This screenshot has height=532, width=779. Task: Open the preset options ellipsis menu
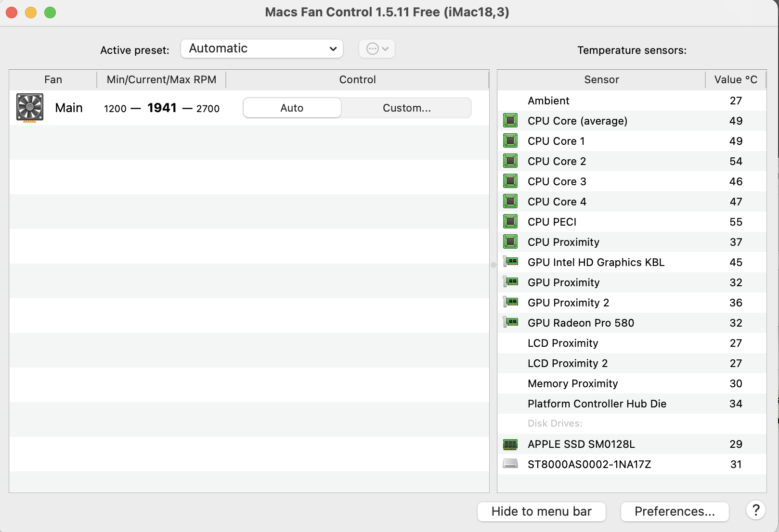click(377, 49)
